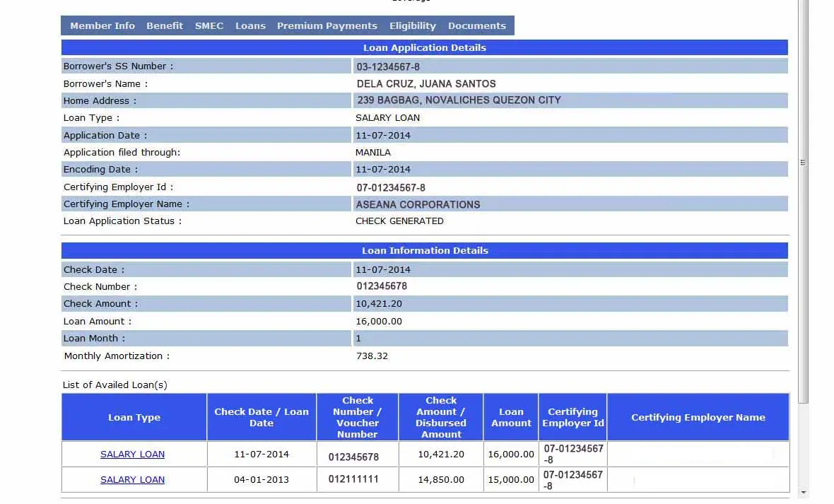This screenshot has width=834, height=504.
Task: Select the Certifying Employer Id label
Action: coord(118,187)
